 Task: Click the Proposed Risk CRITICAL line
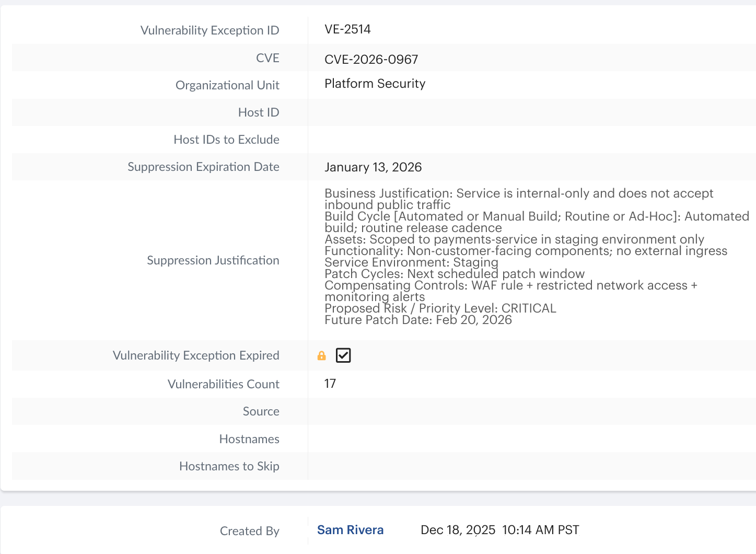point(440,308)
